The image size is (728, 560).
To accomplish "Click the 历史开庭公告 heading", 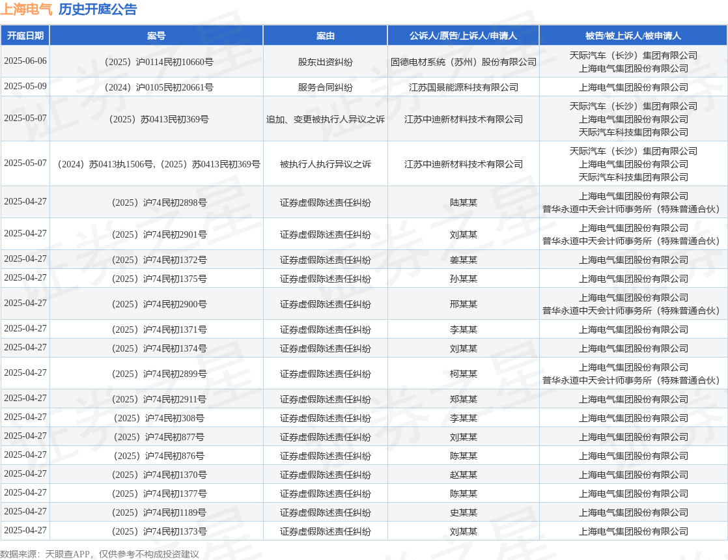I will pyautogui.click(x=98, y=9).
